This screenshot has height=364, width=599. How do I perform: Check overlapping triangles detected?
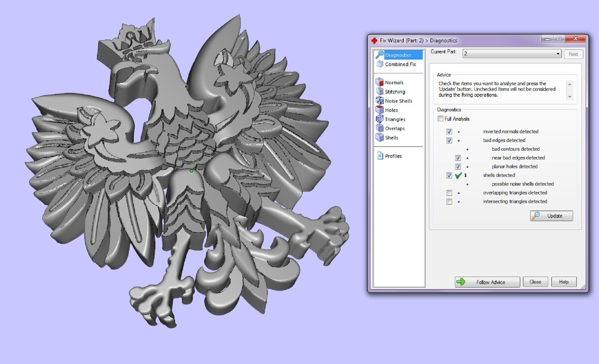click(x=449, y=193)
